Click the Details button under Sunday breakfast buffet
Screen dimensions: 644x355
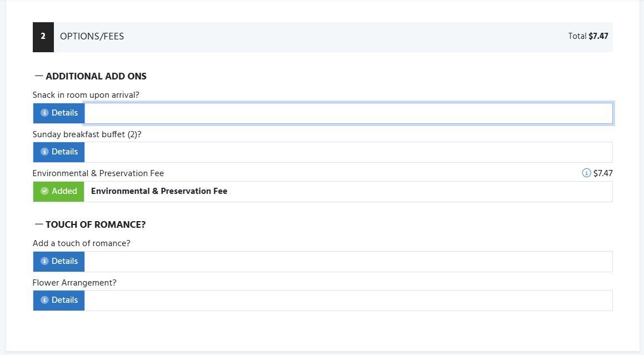pyautogui.click(x=58, y=152)
